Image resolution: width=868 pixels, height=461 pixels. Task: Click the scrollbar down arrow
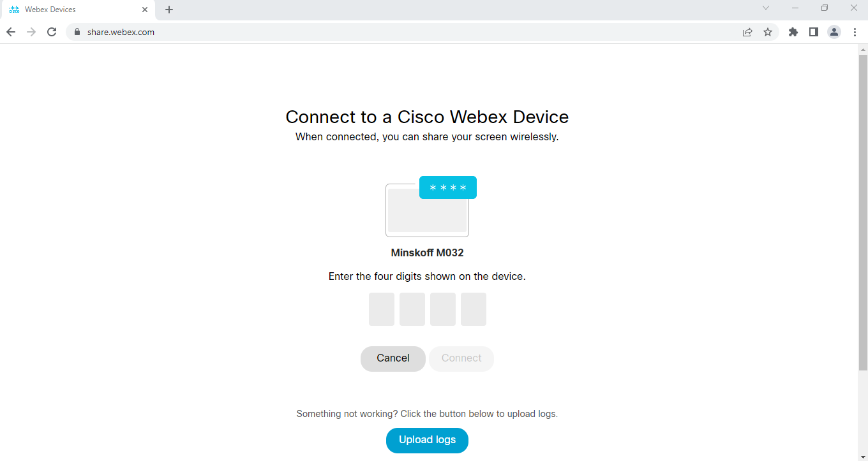[863, 455]
